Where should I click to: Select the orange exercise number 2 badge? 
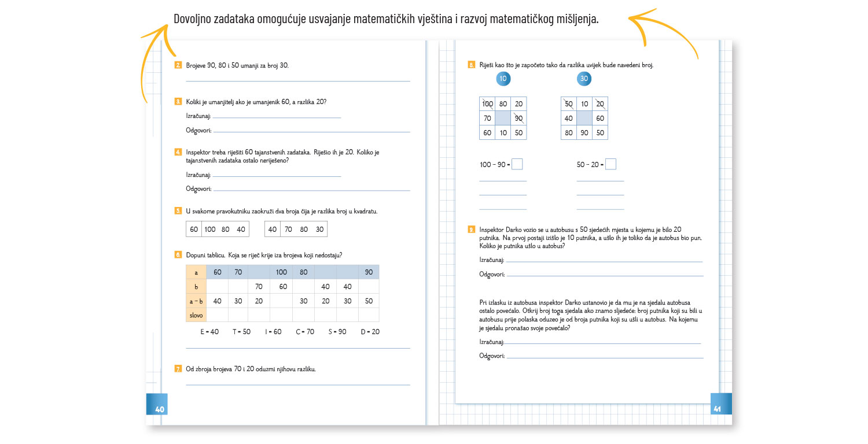[178, 65]
